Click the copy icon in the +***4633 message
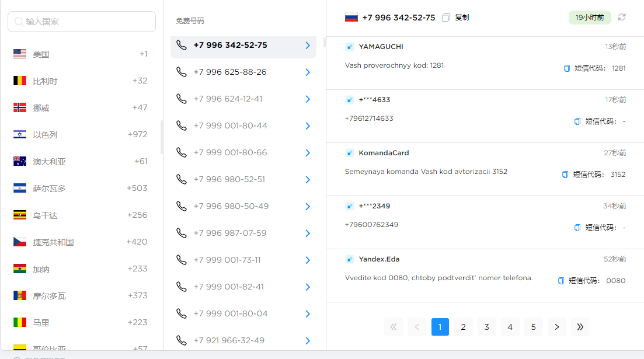Viewport: 644px width, 359px height. pyautogui.click(x=577, y=121)
